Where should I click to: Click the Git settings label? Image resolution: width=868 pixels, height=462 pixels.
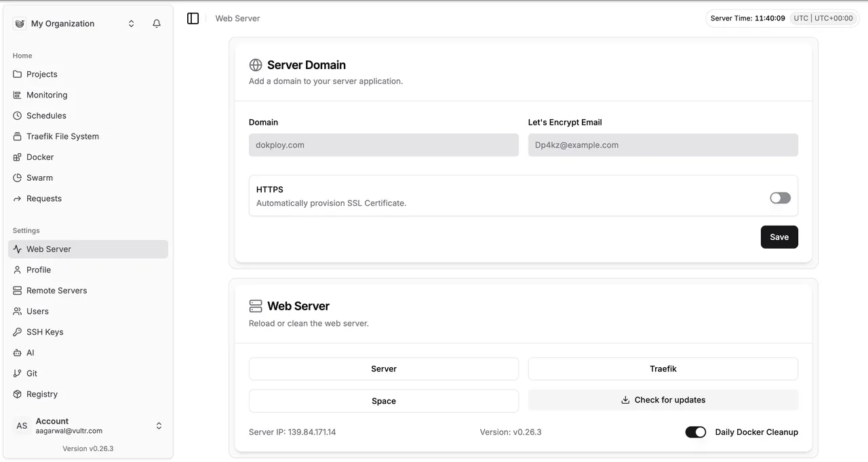(x=32, y=373)
